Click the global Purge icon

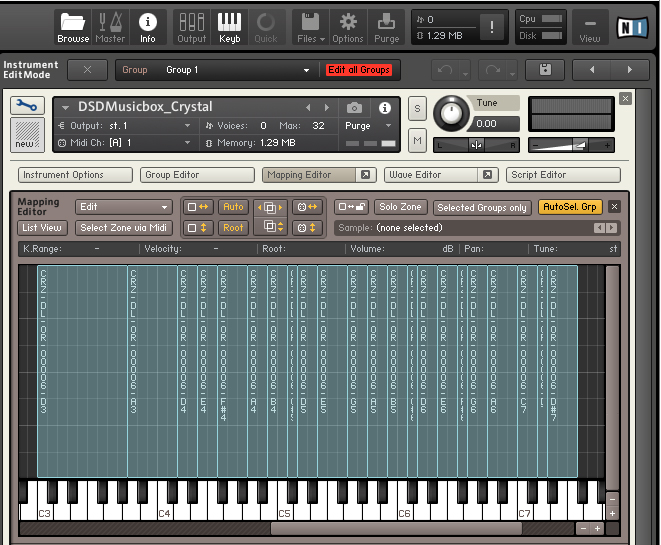[x=387, y=27]
